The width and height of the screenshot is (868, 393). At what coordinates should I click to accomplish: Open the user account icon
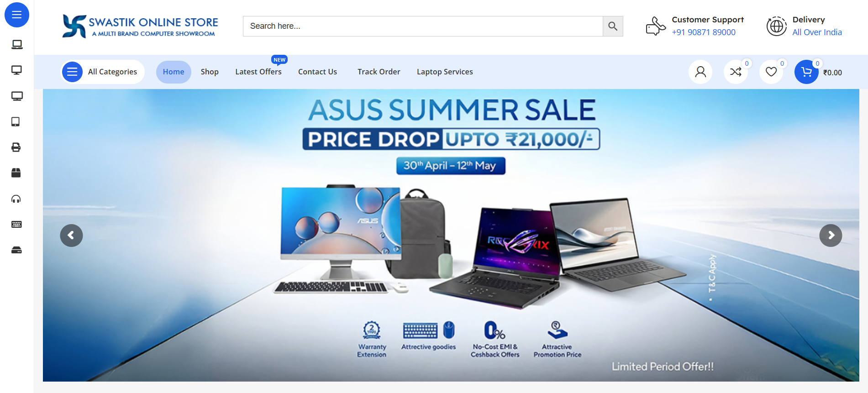click(700, 72)
